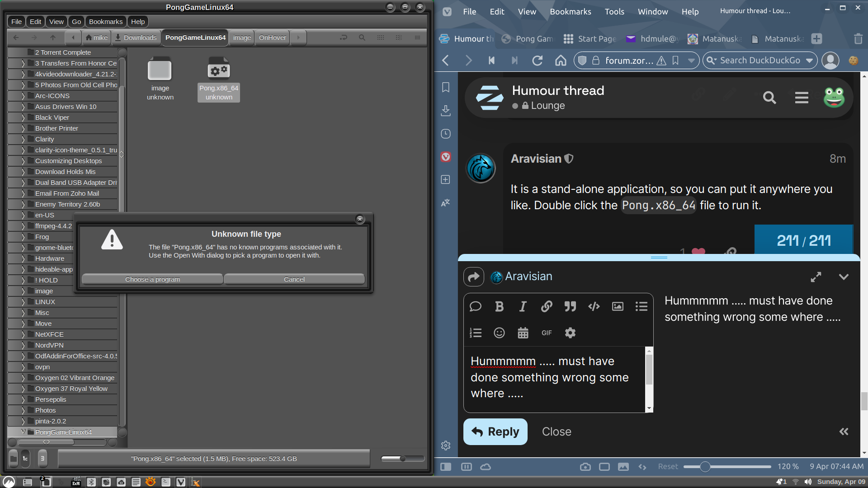Switch file manager to icon view

(381, 38)
